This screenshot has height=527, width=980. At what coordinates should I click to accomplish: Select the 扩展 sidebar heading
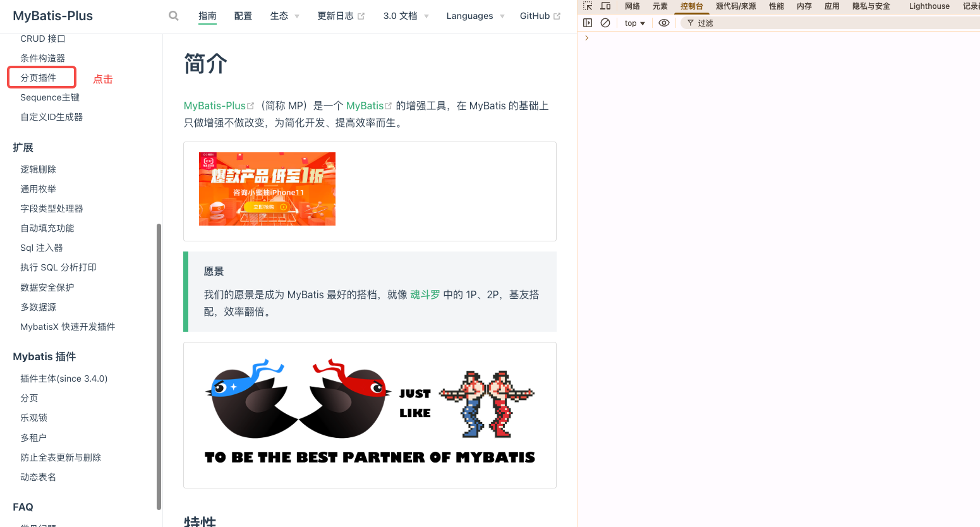[x=23, y=147]
